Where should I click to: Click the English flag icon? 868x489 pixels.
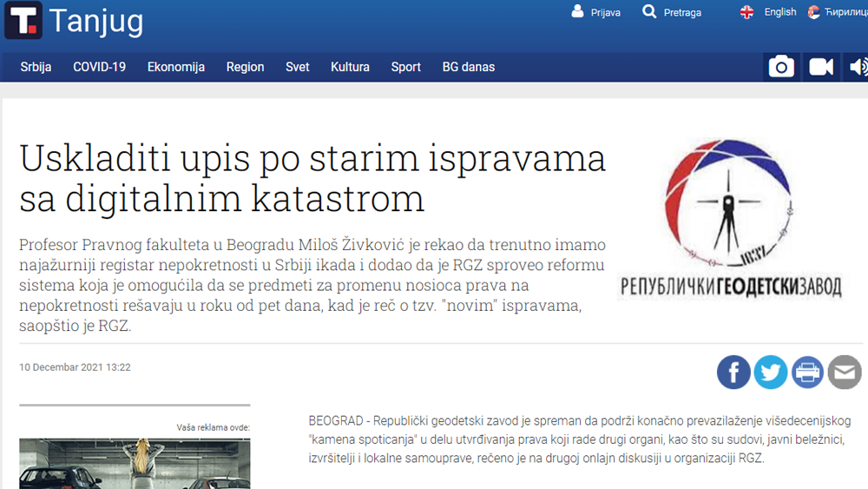tap(746, 12)
